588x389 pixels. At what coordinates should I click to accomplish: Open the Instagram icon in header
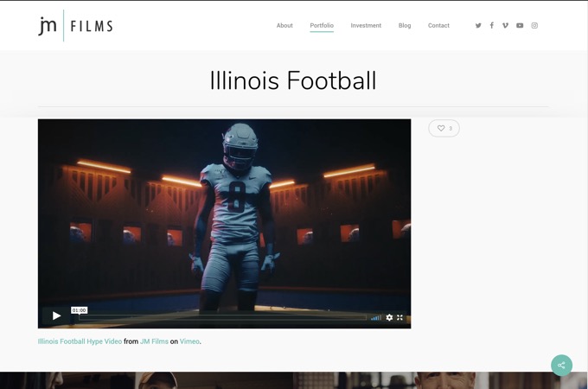pyautogui.click(x=534, y=25)
